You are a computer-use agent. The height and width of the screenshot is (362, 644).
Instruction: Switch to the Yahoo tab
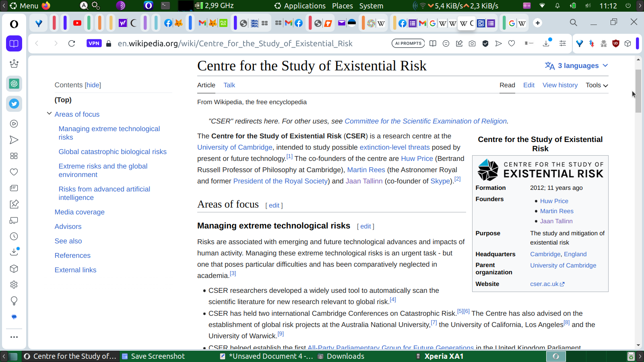pos(123,23)
